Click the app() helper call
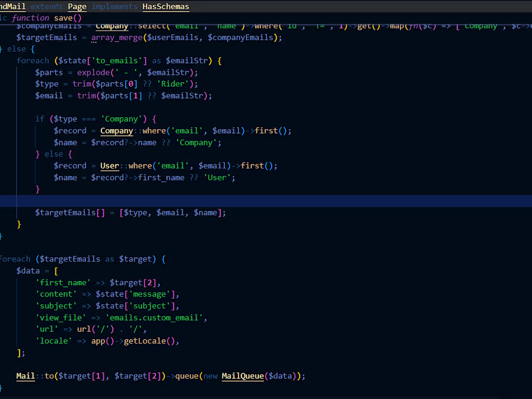The width and height of the screenshot is (532, 399). click(x=103, y=341)
